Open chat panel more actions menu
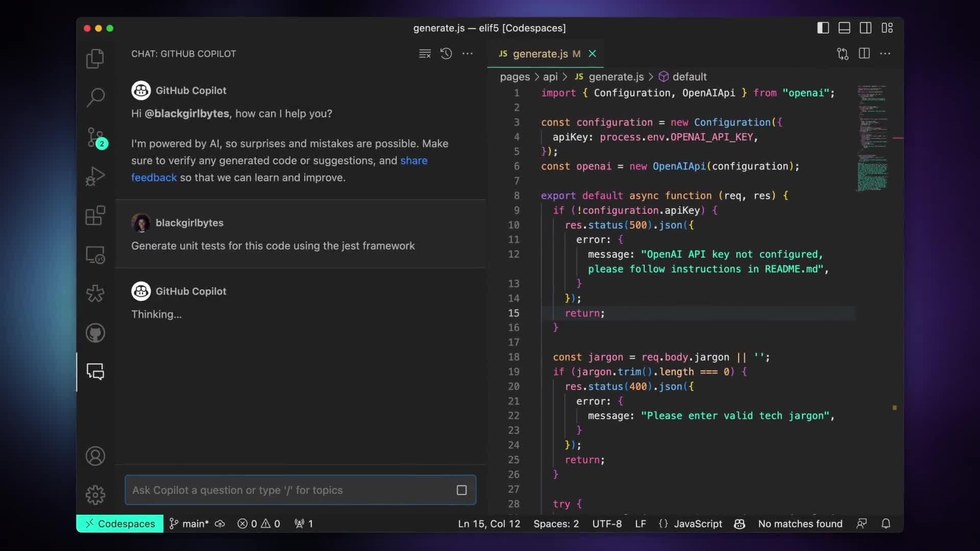This screenshot has height=551, width=980. (468, 54)
